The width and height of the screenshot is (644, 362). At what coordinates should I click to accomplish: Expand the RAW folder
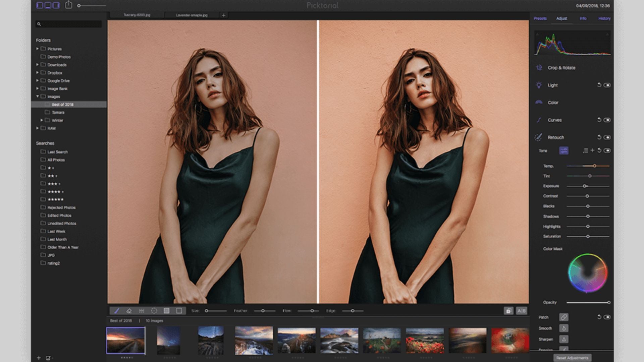(38, 128)
